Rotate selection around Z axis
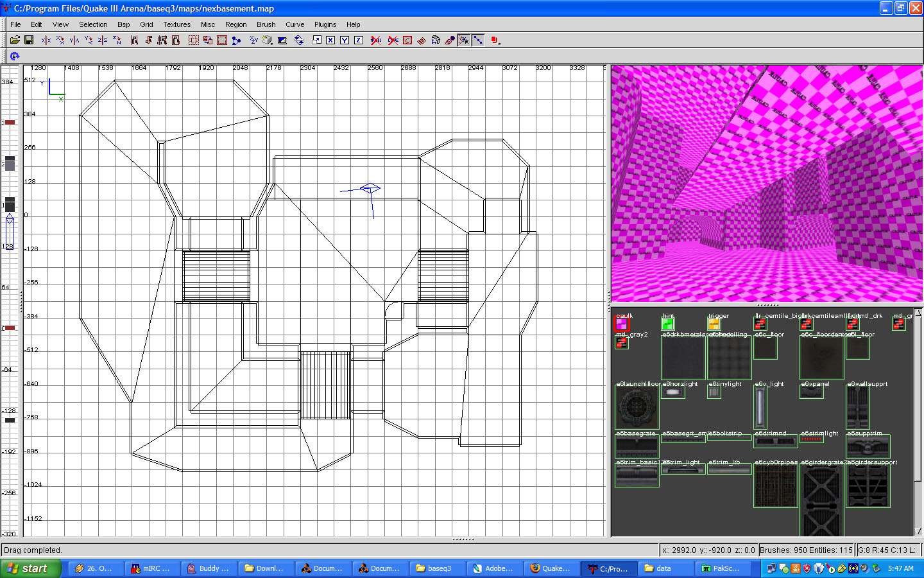924x578 pixels. point(117,40)
